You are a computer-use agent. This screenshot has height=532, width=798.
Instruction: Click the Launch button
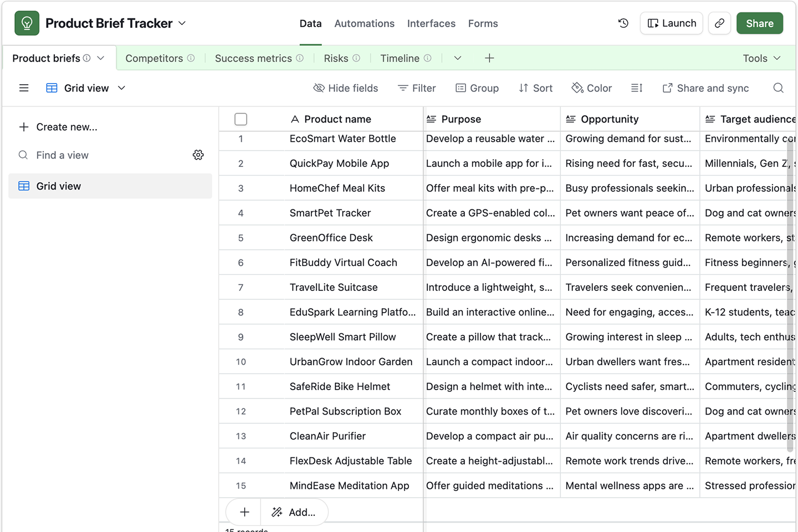(x=672, y=23)
